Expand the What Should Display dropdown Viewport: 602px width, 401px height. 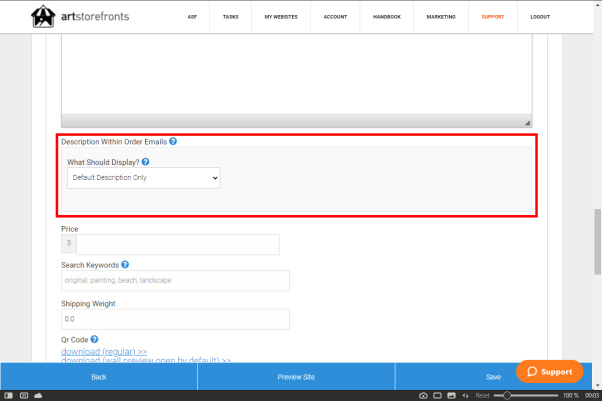143,178
